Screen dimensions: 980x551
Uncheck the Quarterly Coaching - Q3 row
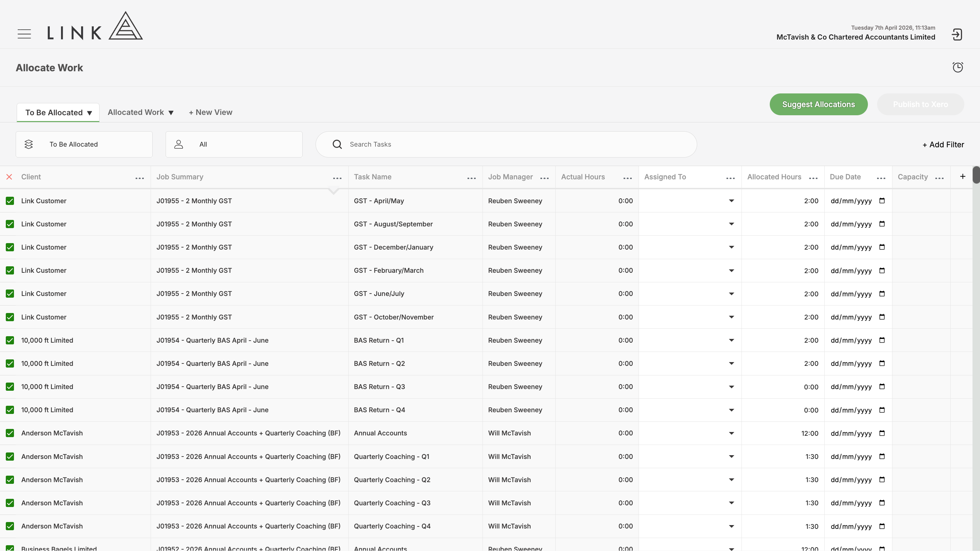click(10, 503)
